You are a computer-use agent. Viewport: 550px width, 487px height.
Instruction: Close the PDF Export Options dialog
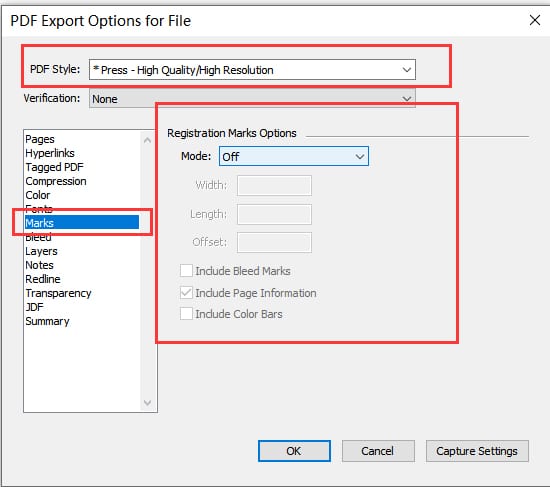pyautogui.click(x=535, y=20)
